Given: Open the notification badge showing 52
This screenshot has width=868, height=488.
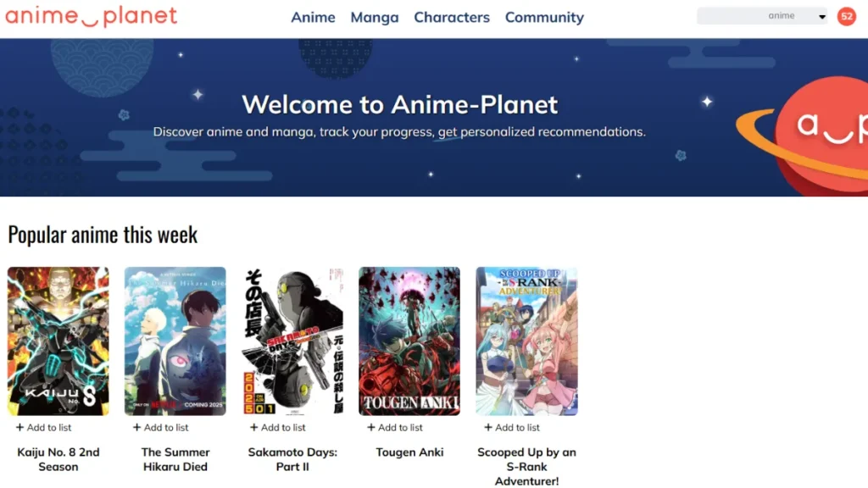Looking at the screenshot, I should pos(846,15).
